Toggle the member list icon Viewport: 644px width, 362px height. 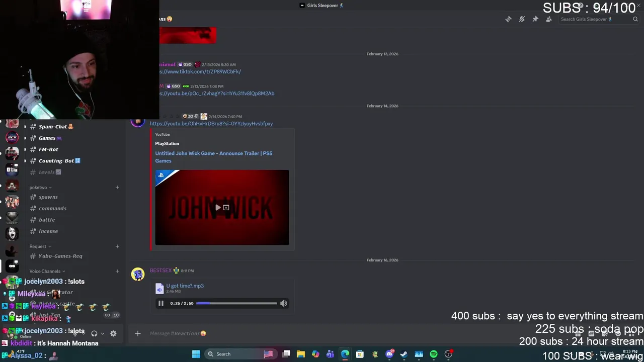tap(549, 19)
